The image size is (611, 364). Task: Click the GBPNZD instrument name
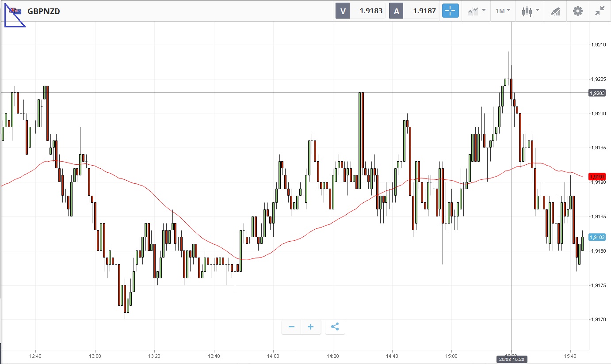[x=44, y=11]
